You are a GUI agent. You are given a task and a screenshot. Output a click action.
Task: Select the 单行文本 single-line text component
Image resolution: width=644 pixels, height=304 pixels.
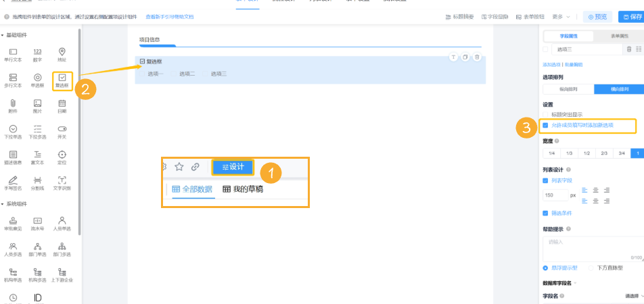click(x=13, y=55)
